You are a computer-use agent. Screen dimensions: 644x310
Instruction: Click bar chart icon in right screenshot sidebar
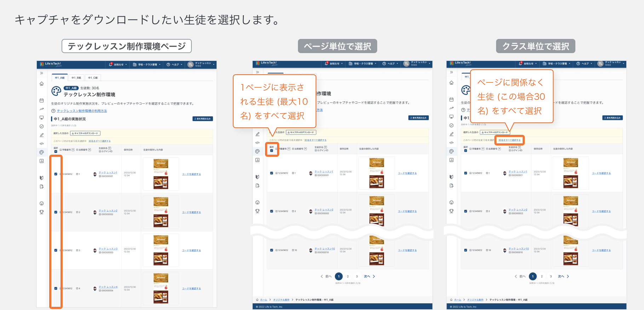[451, 160]
